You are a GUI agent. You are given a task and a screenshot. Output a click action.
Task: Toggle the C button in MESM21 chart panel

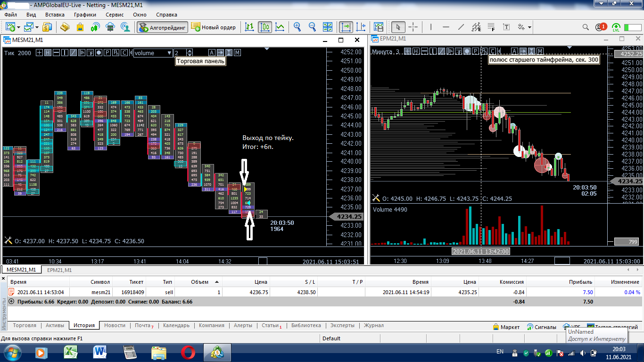[124, 53]
